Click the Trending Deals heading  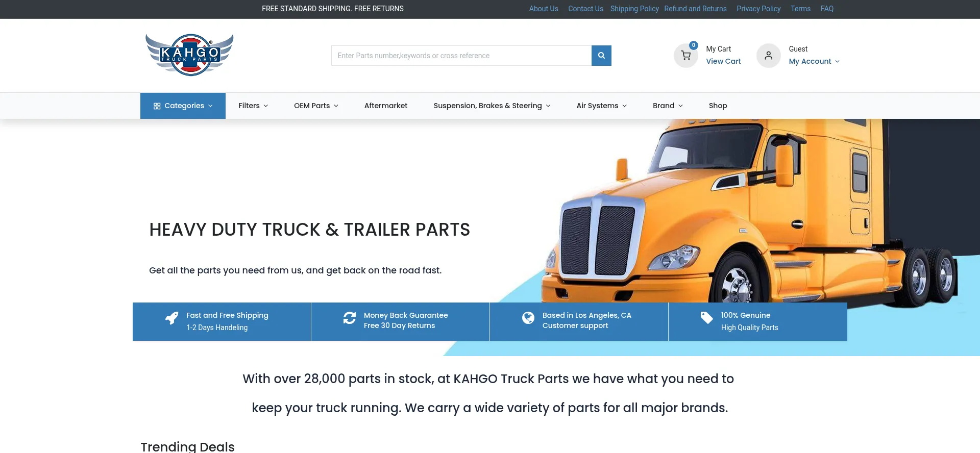[187, 447]
